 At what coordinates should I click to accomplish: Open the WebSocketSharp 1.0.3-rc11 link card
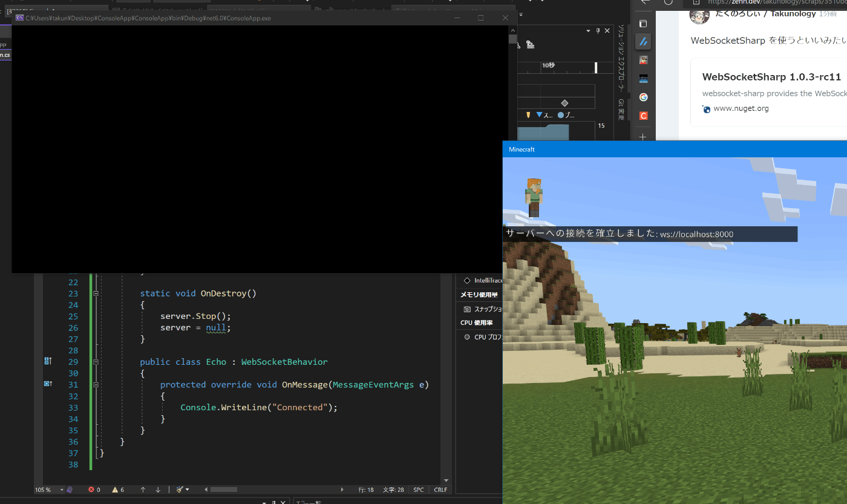pyautogui.click(x=771, y=77)
